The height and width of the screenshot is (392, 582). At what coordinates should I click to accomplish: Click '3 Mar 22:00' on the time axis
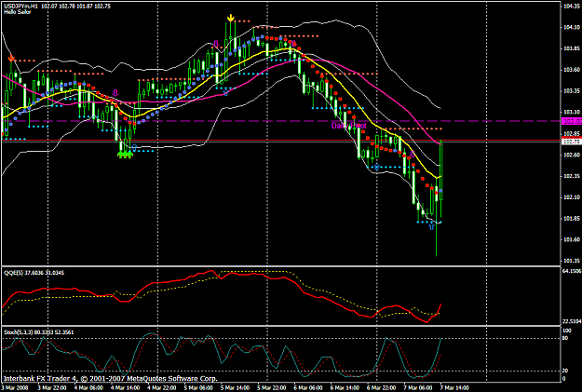click(x=51, y=388)
